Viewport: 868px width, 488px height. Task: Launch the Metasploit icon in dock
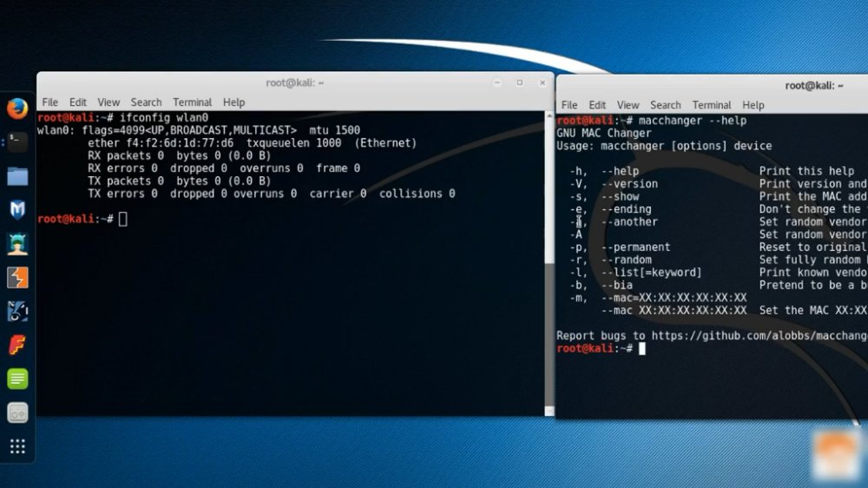pyautogui.click(x=17, y=210)
